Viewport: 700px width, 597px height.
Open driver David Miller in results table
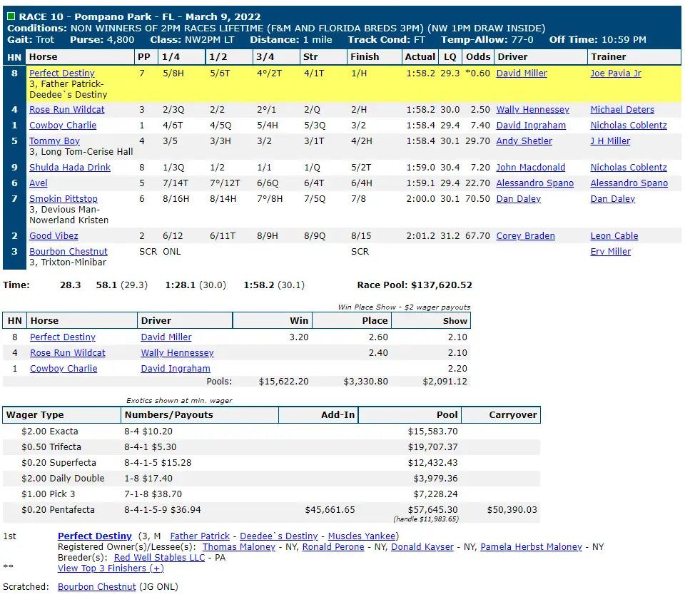pos(522,73)
